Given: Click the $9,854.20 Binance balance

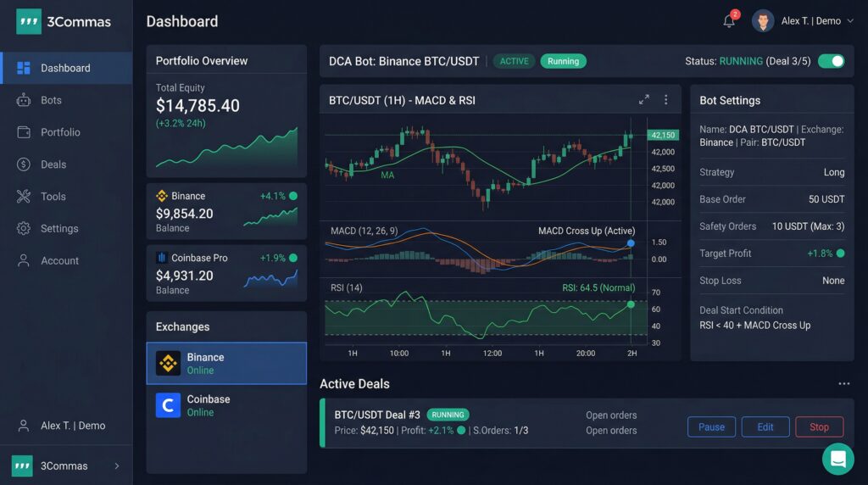Looking at the screenshot, I should [x=184, y=214].
